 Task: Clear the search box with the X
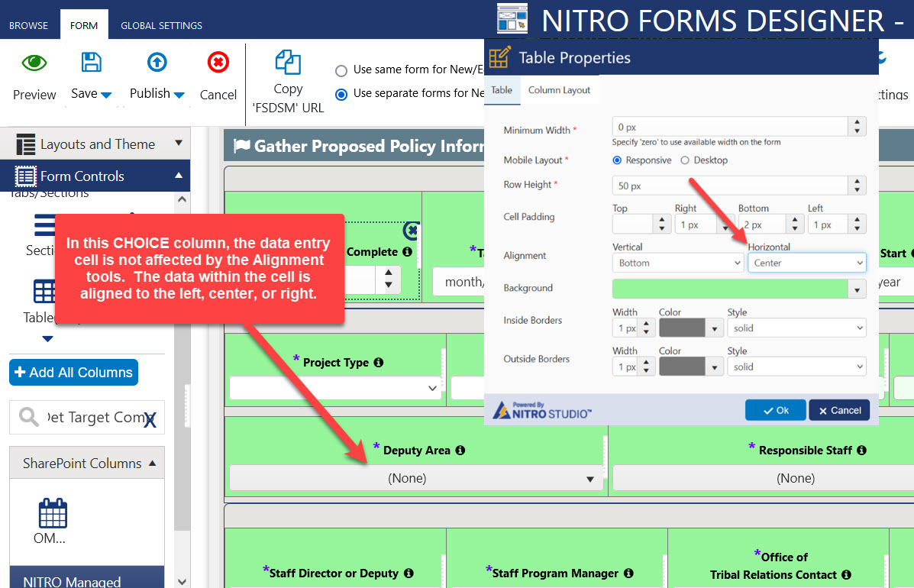(x=150, y=419)
